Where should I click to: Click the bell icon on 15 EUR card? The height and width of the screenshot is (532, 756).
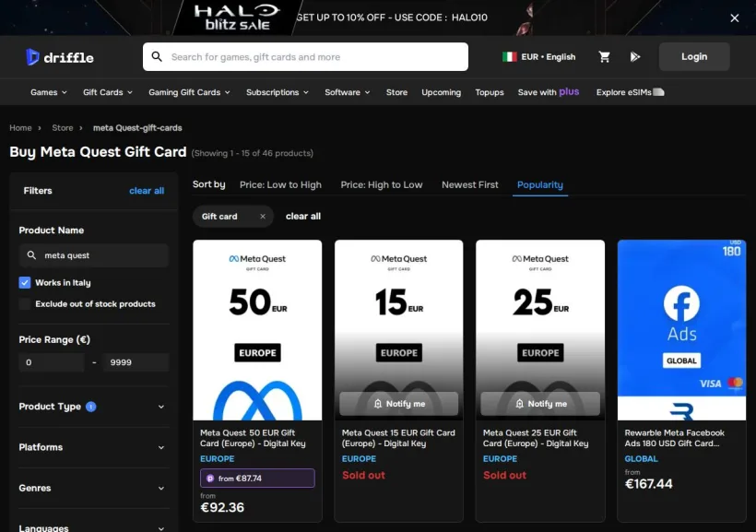pyautogui.click(x=377, y=404)
